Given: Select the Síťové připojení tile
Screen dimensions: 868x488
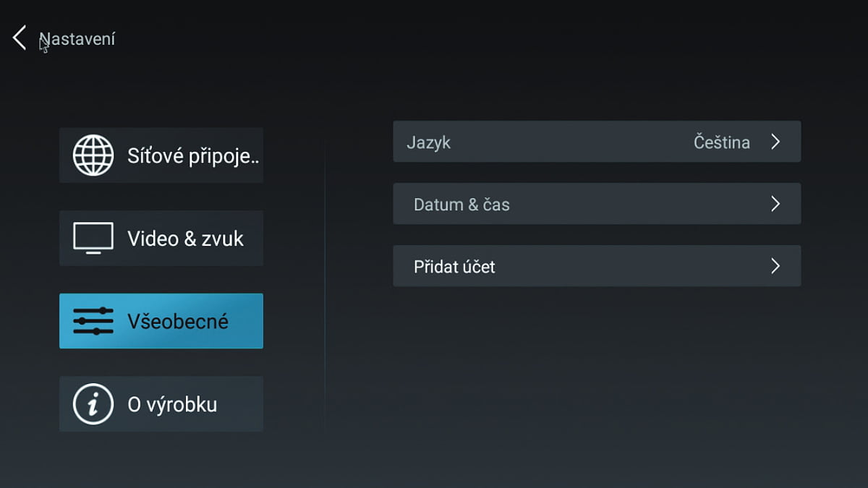Looking at the screenshot, I should tap(161, 155).
